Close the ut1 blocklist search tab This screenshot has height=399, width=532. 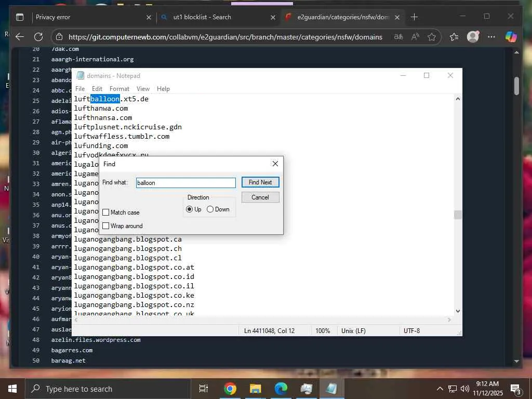pos(273,17)
